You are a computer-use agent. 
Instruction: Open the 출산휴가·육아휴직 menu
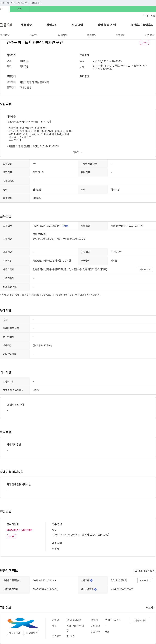(142, 25)
